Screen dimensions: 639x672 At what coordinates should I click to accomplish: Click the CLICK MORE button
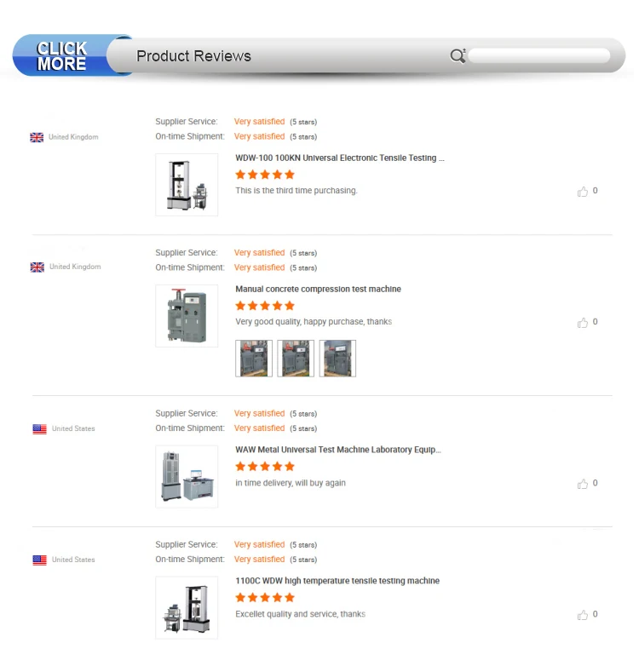click(62, 55)
